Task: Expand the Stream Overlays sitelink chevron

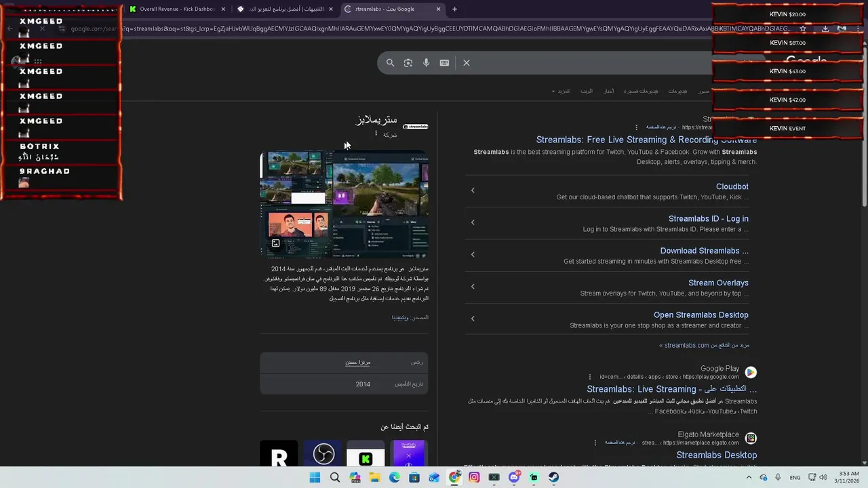Action: [473, 286]
